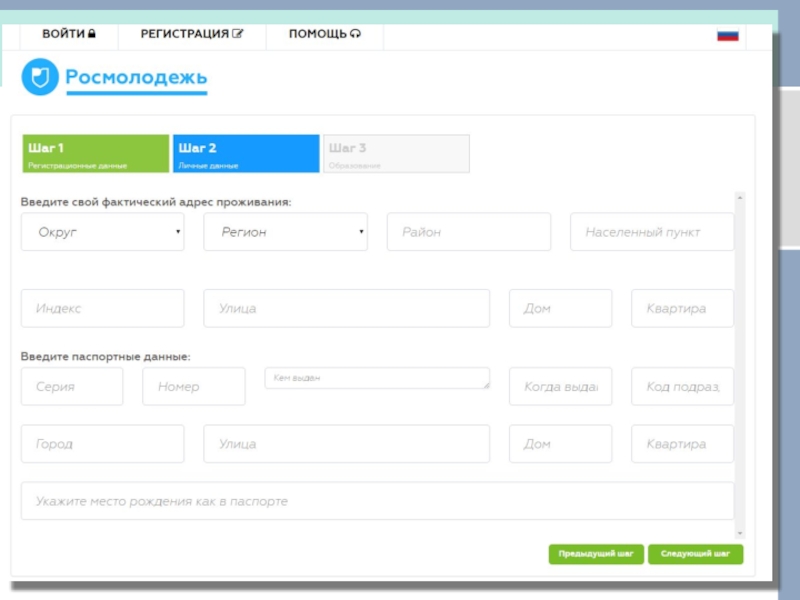The image size is (800, 600).
Task: Switch to the Шаг 1 tab
Action: (95, 154)
